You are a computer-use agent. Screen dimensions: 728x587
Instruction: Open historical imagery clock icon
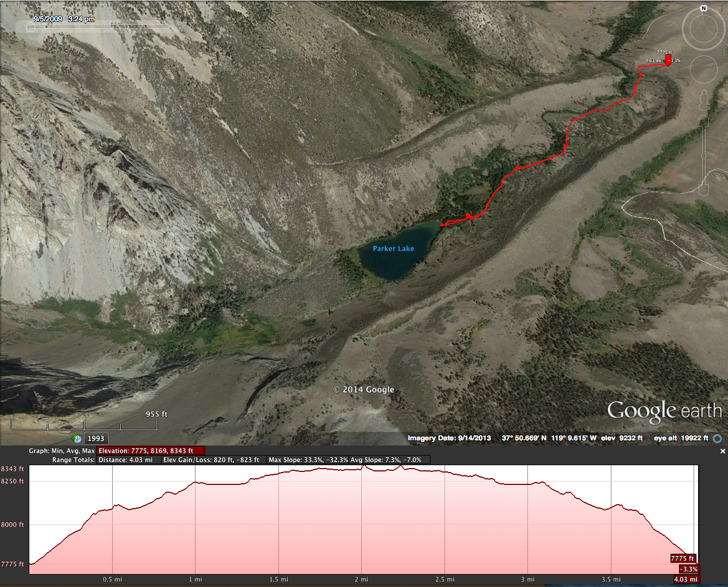(x=77, y=439)
